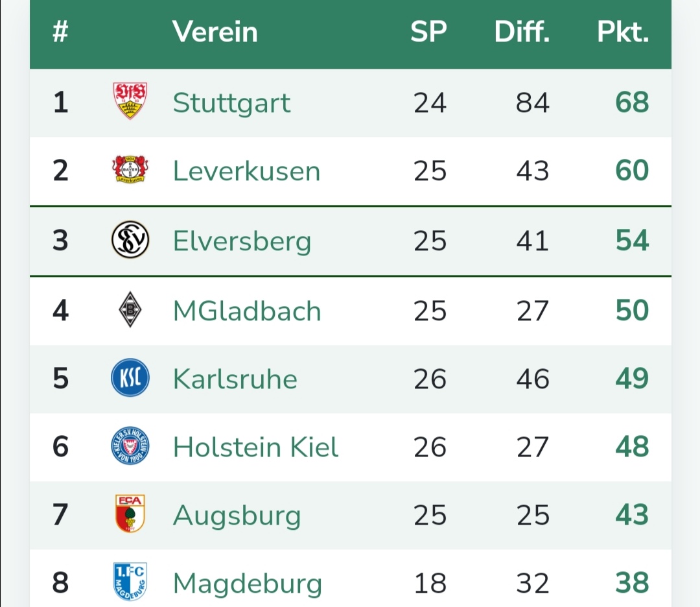This screenshot has height=607, width=700.
Task: Open the Stuttgart team link
Action: pos(231,103)
